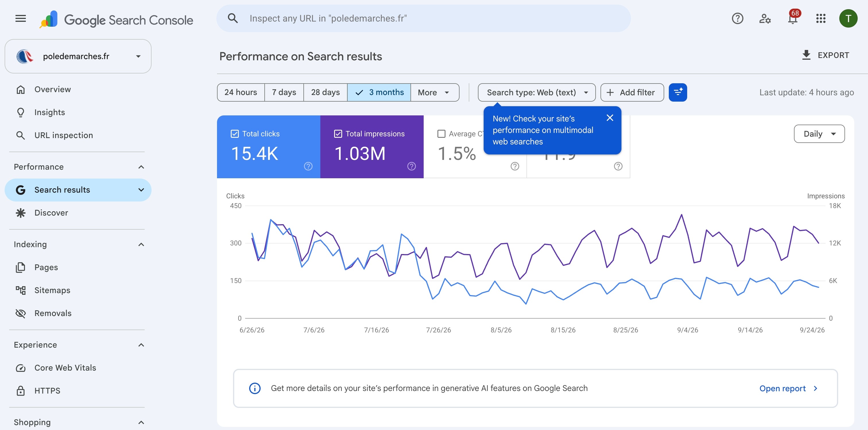The width and height of the screenshot is (868, 430).
Task: Close the multimodal web searches tooltip
Action: [610, 118]
